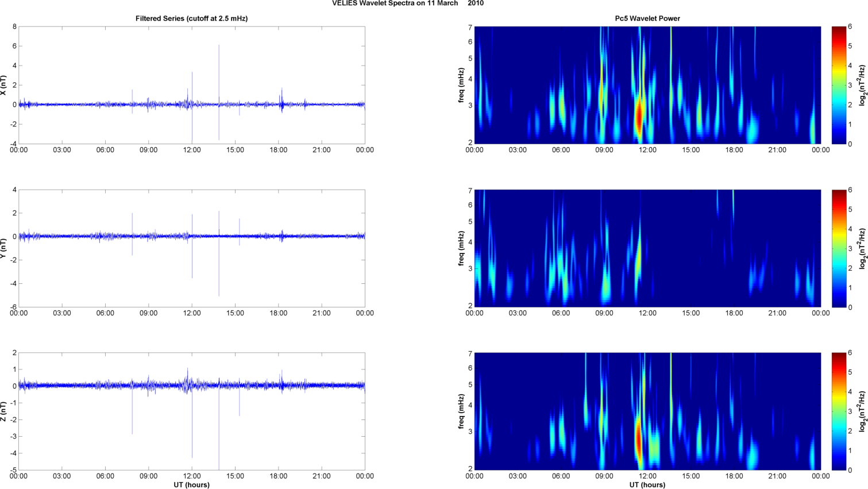Click the '-3' tick on the Z (nT) axis
This screenshot has height=489, width=868.
[13, 437]
